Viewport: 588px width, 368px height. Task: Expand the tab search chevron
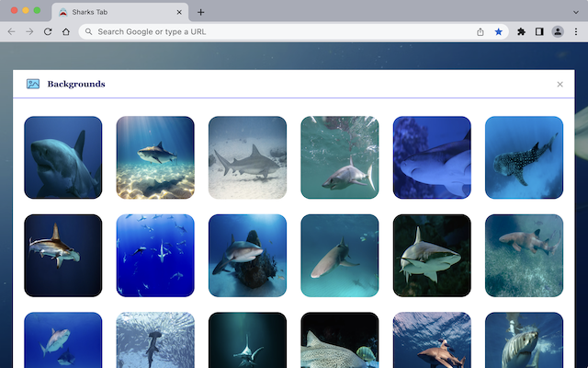pos(576,12)
